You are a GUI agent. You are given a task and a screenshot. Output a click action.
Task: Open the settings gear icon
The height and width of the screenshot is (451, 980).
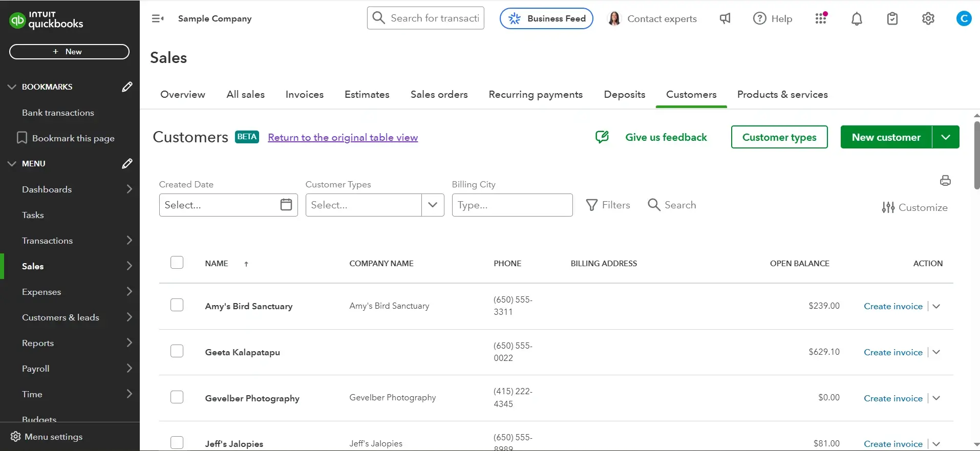(x=928, y=18)
